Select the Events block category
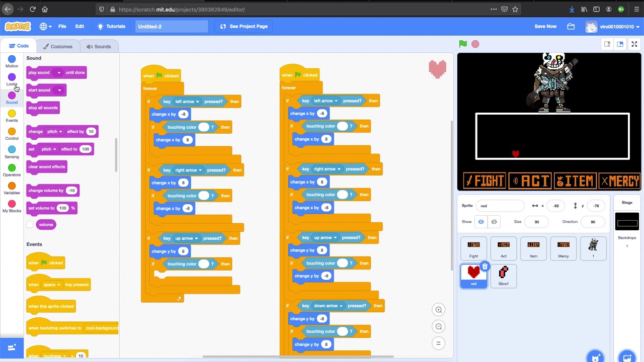Screen dimensions: 644x362 pos(12,116)
